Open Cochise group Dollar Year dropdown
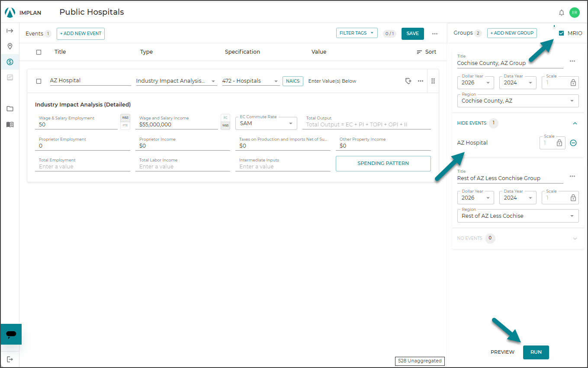 (x=476, y=82)
